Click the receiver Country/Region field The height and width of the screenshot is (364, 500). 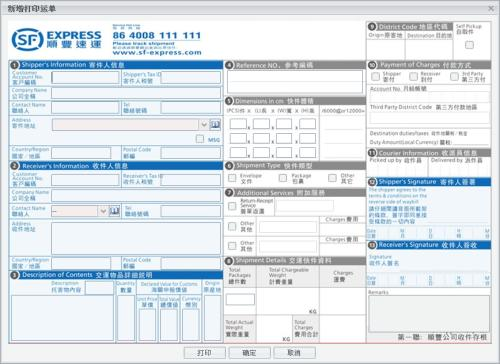(x=81, y=263)
